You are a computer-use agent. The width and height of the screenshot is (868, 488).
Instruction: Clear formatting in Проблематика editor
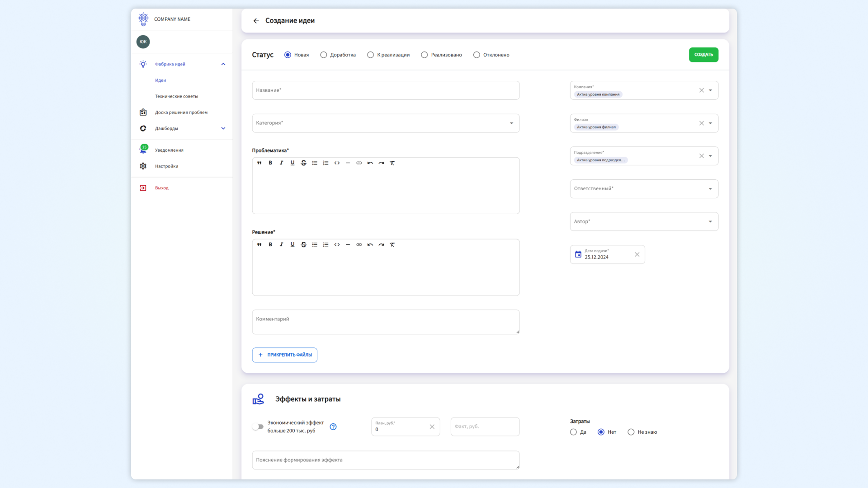coord(392,163)
